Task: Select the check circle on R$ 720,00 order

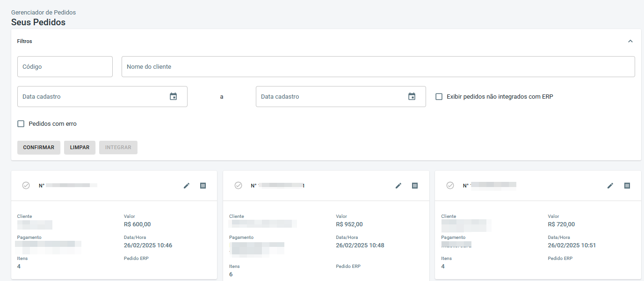Action: pos(450,186)
